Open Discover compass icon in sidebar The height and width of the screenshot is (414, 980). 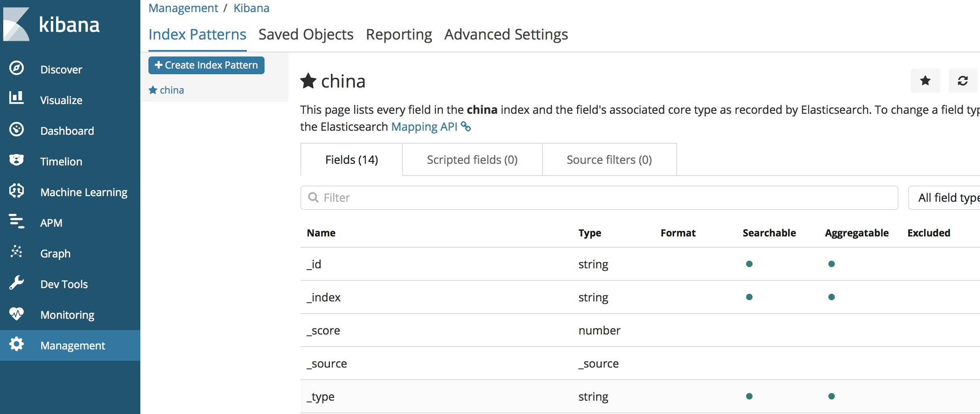click(17, 68)
